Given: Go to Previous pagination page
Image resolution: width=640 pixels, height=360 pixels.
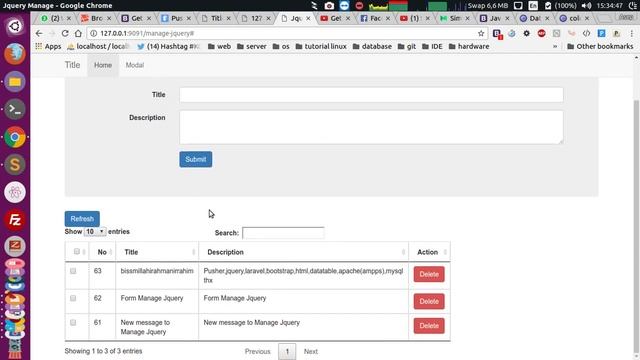Looking at the screenshot, I should click(258, 351).
